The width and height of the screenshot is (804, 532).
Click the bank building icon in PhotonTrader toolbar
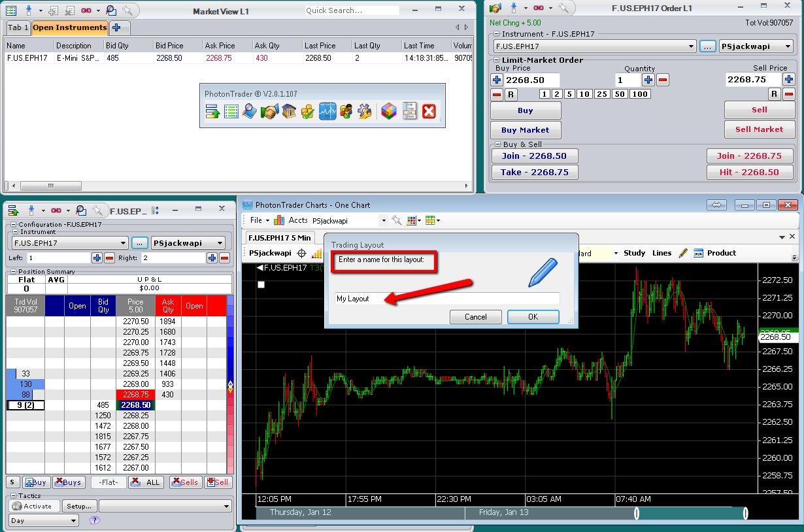[x=289, y=112]
